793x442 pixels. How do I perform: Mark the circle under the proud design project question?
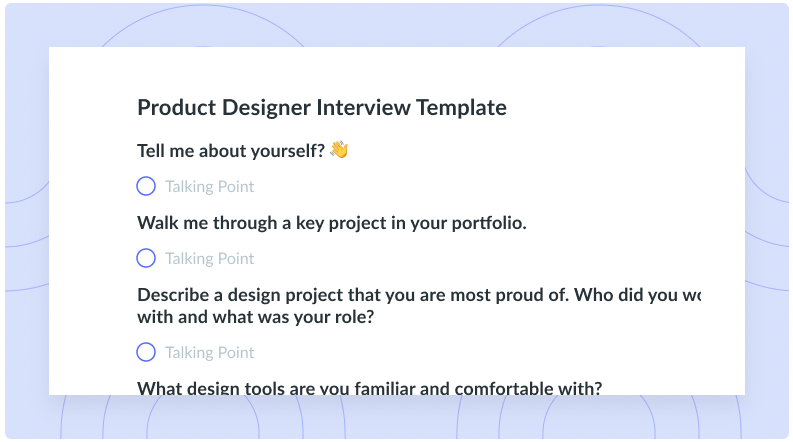(146, 352)
